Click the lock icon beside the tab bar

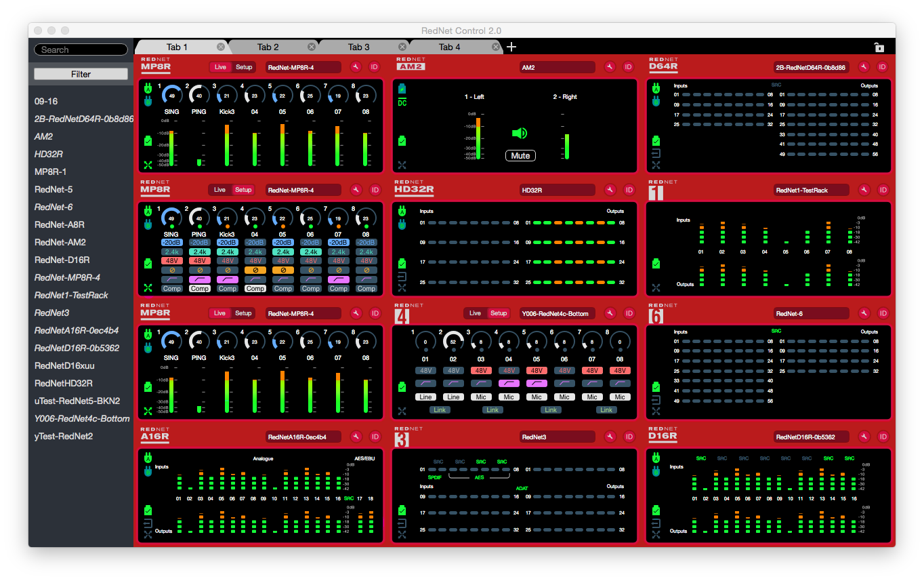879,47
